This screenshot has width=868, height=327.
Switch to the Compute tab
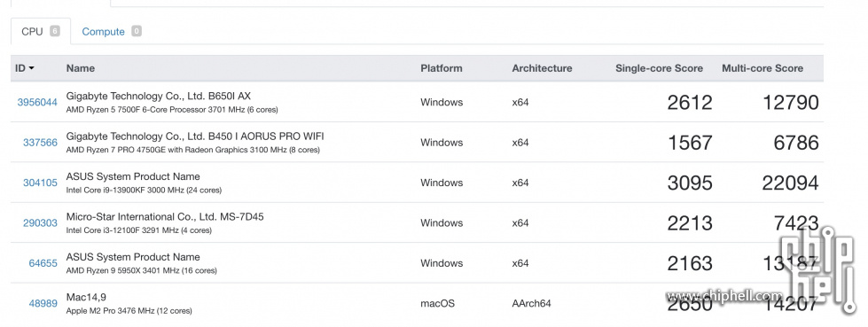click(111, 32)
